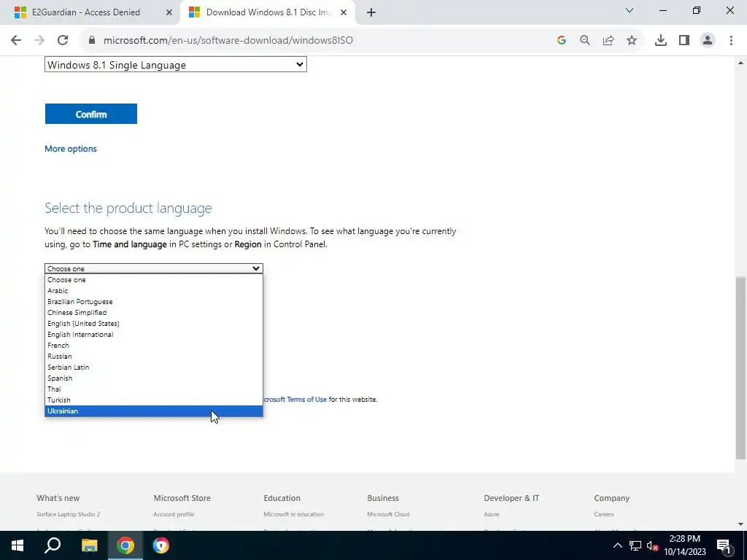Select French from the language list
The image size is (747, 560).
pos(153,345)
